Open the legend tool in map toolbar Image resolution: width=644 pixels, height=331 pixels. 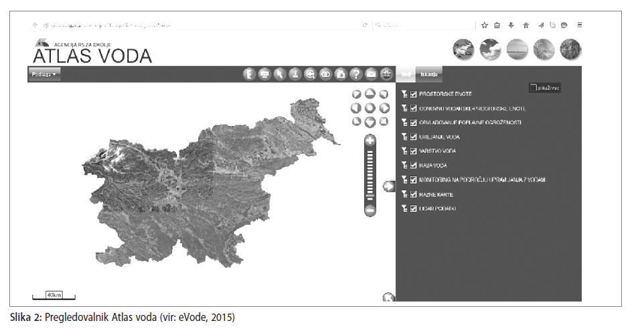[249, 74]
